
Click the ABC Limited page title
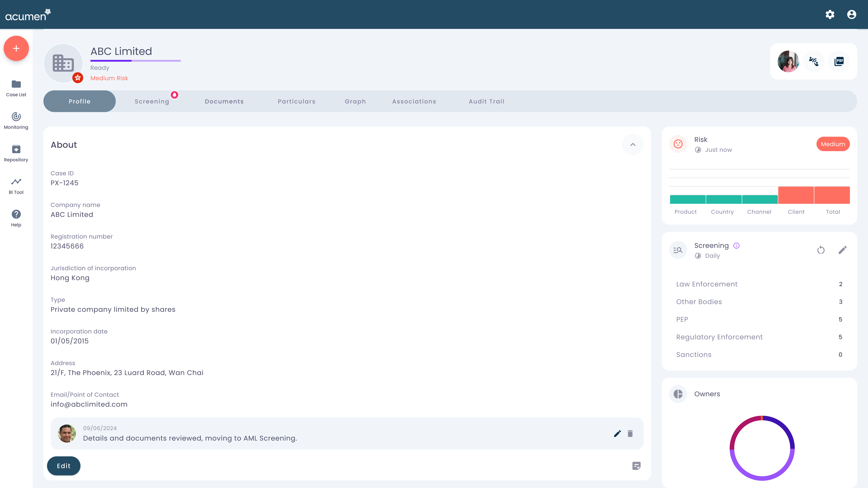pos(121,51)
